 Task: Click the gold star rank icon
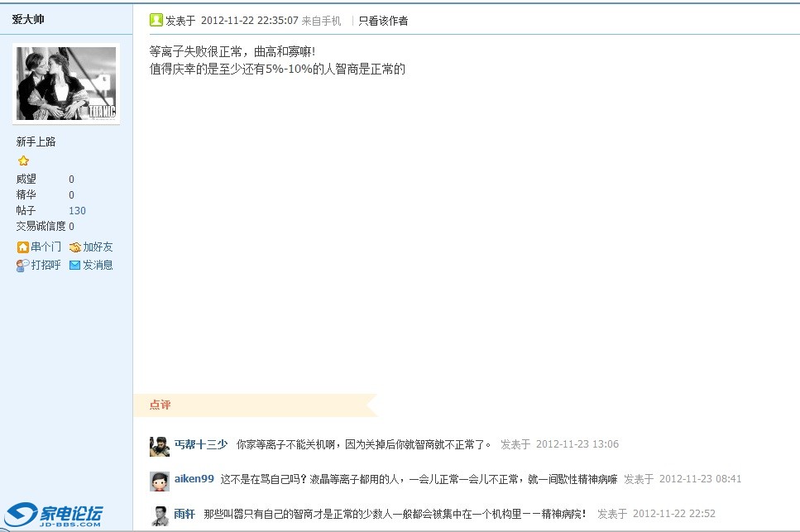(23, 161)
